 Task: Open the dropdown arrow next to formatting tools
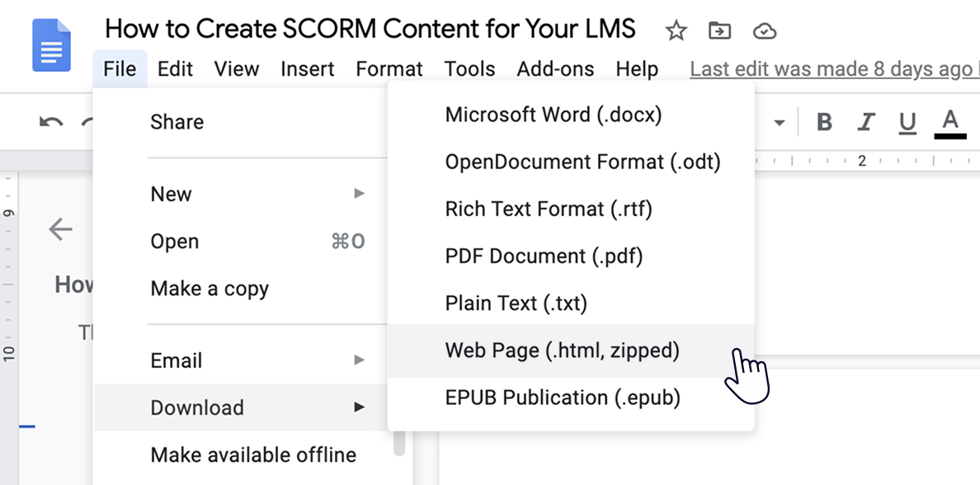pos(780,121)
